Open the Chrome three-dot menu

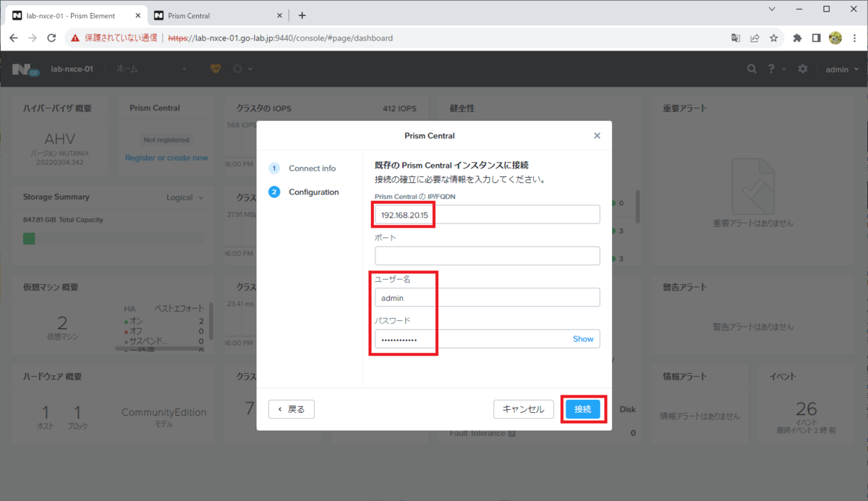pyautogui.click(x=855, y=38)
